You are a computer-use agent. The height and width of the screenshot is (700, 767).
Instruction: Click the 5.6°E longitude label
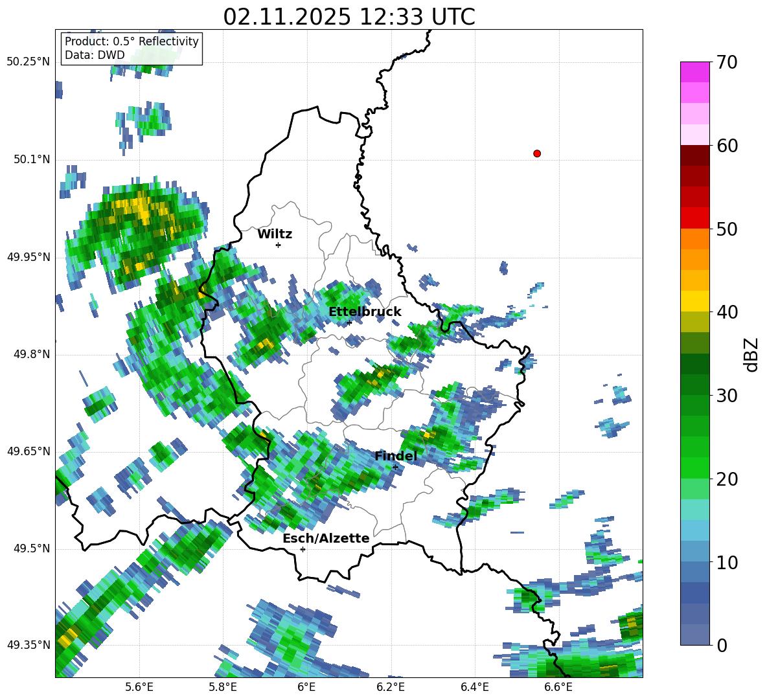[x=139, y=688]
